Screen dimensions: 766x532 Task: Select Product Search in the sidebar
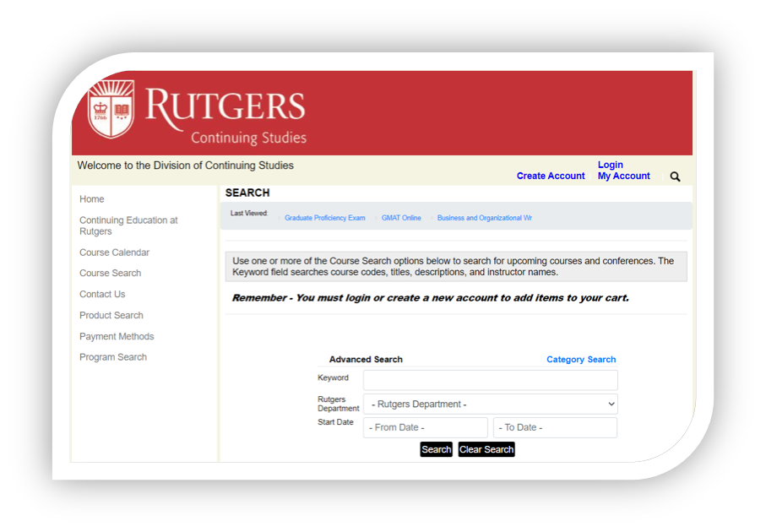pyautogui.click(x=111, y=316)
